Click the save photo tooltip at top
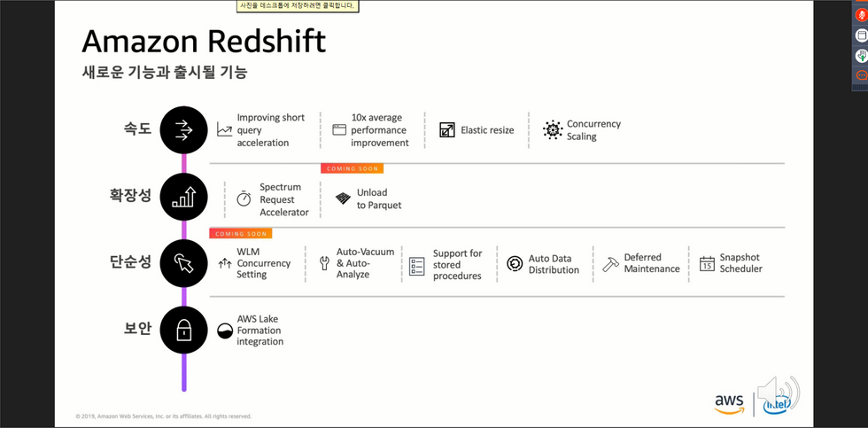This screenshot has width=868, height=428. click(x=298, y=6)
